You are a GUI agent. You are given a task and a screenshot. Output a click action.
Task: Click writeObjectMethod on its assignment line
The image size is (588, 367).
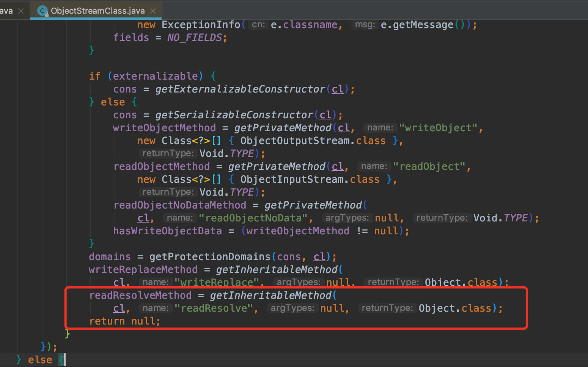(x=164, y=128)
